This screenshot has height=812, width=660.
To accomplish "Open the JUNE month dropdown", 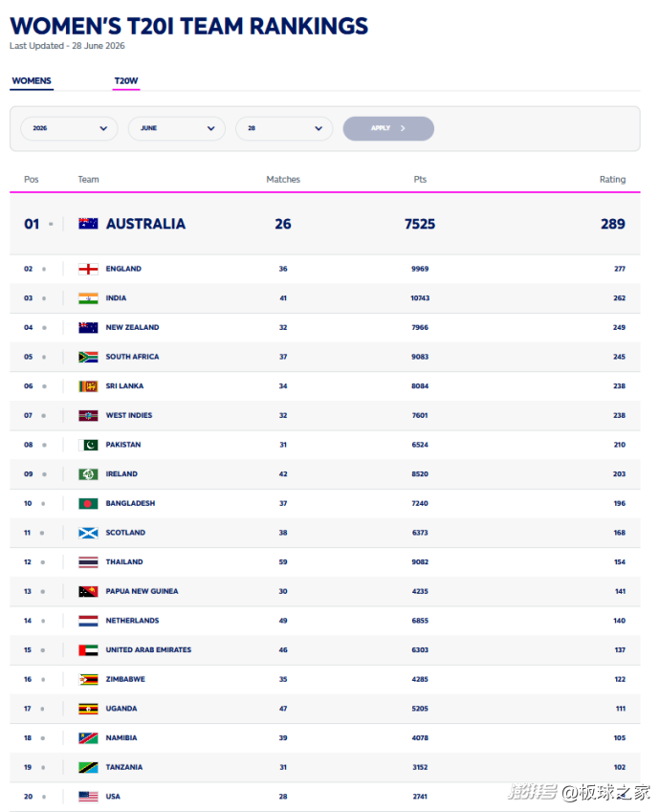I will [x=177, y=128].
